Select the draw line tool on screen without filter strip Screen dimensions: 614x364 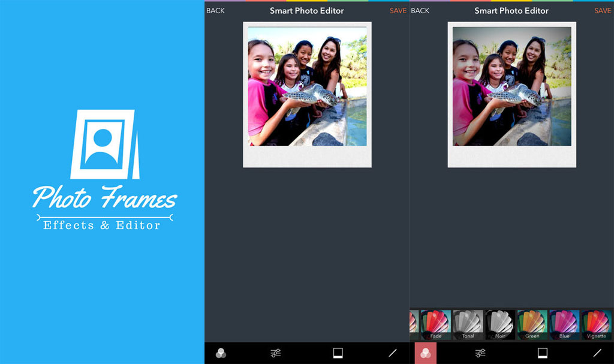pos(393,353)
